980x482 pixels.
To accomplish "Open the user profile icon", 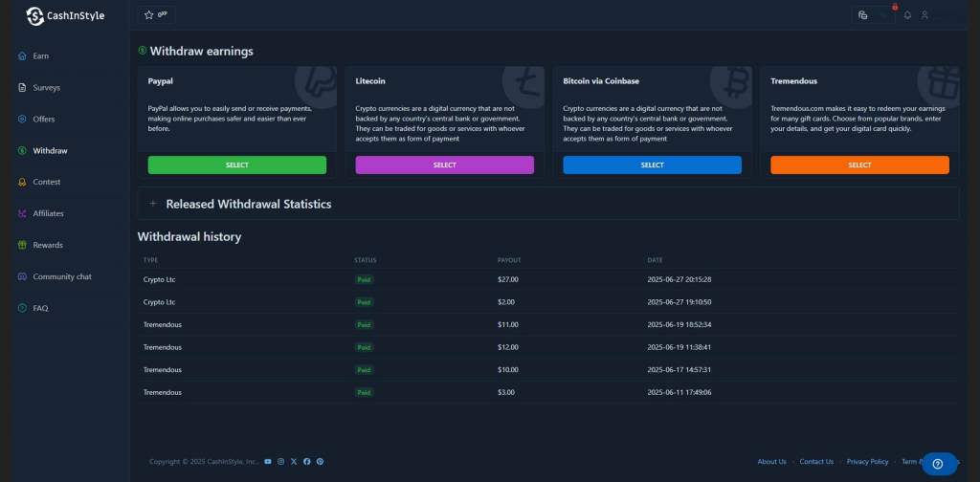I will [x=924, y=15].
